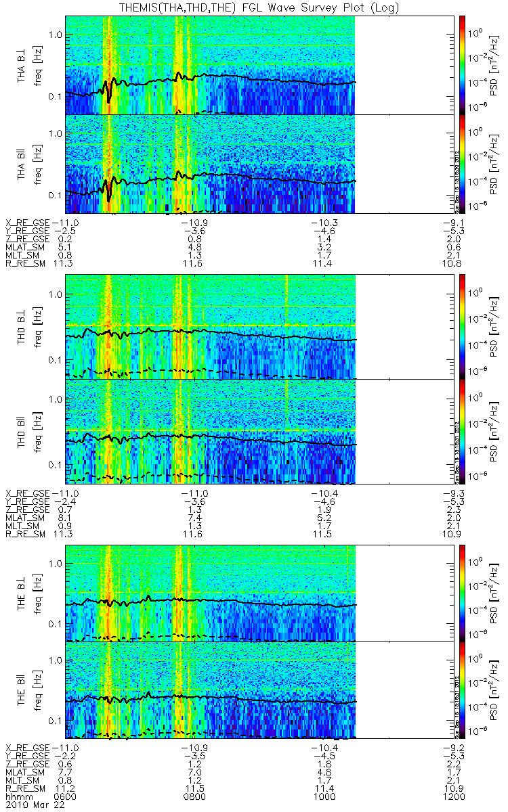This screenshot has height=812, width=508.
Task: Click the 1000 time axis label
Action: [324, 797]
